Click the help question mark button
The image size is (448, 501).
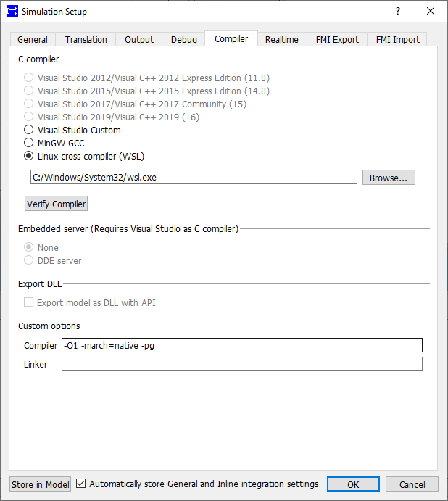tap(397, 12)
